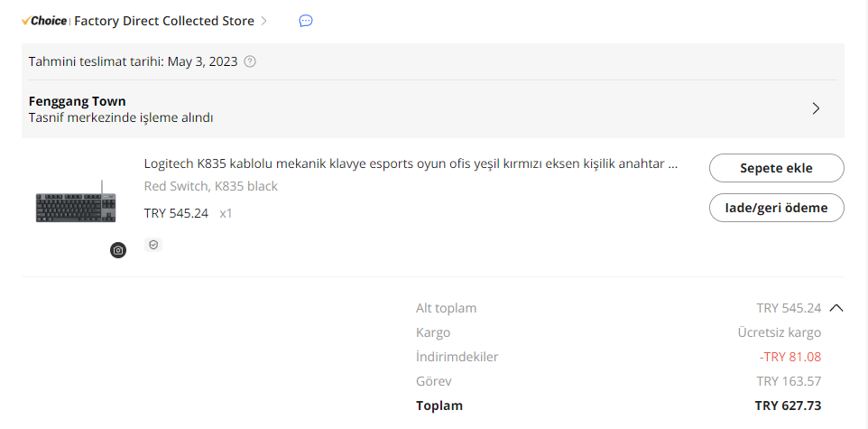868x429 pixels.
Task: Click the help icon beside delivery date
Action: (250, 61)
